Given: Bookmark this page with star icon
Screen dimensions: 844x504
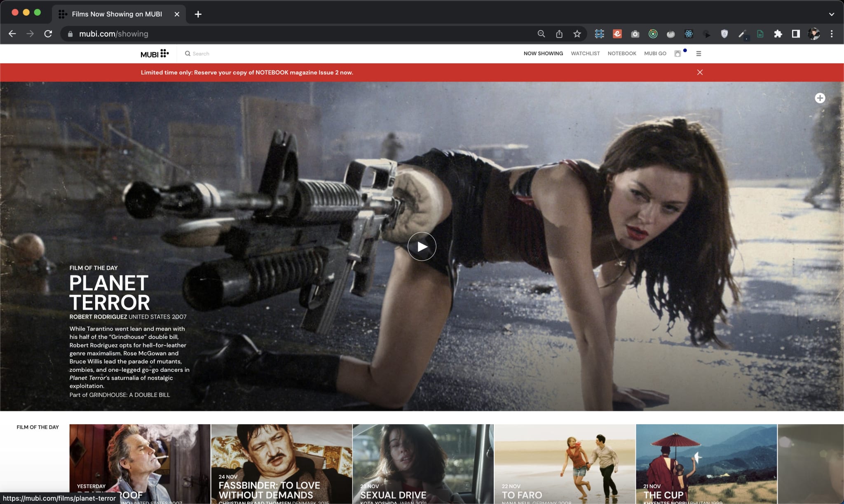Looking at the screenshot, I should coord(577,34).
